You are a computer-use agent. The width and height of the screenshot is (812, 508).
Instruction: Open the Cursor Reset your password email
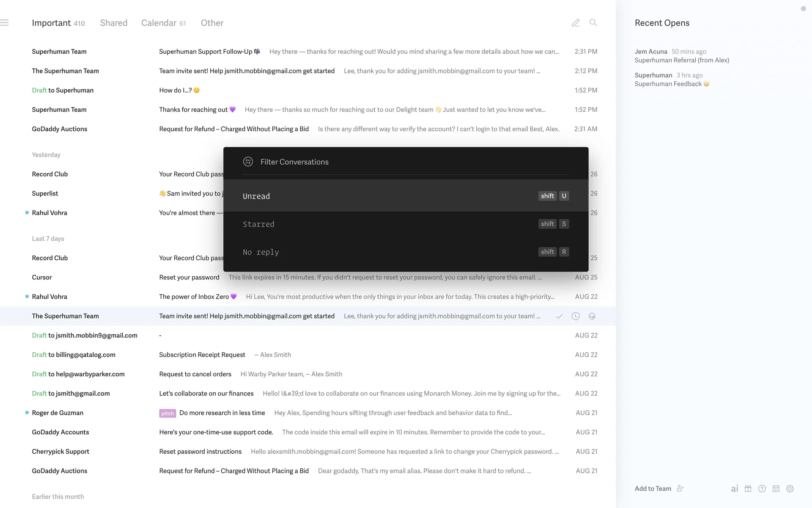point(189,277)
